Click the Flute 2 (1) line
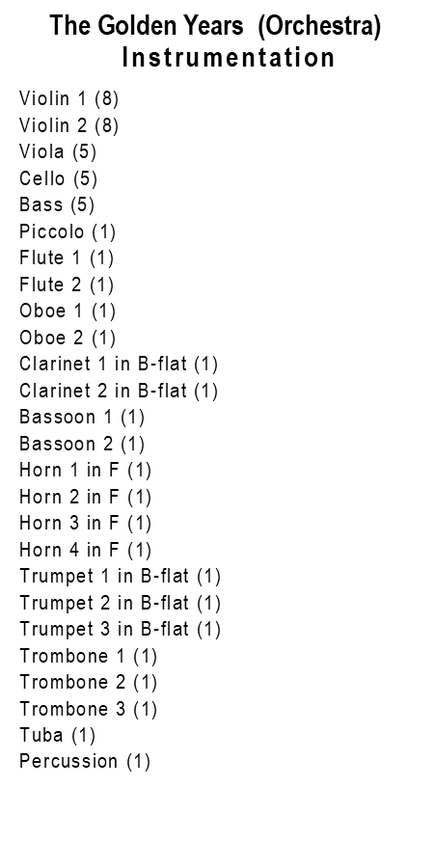The height and width of the screenshot is (868, 434). pyautogui.click(x=67, y=285)
